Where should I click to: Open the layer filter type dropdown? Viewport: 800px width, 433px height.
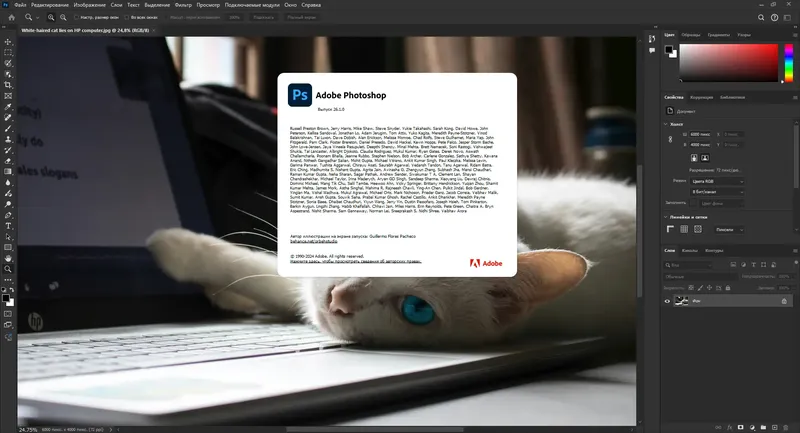(688, 265)
